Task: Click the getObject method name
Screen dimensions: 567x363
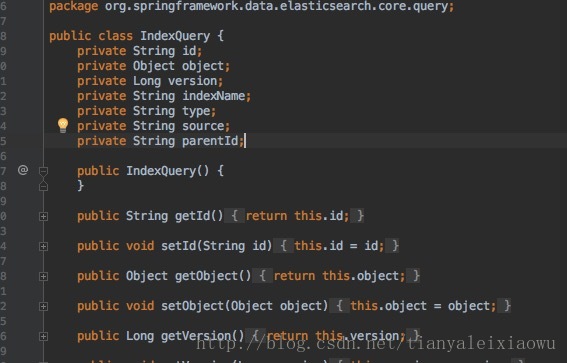Action: point(206,276)
